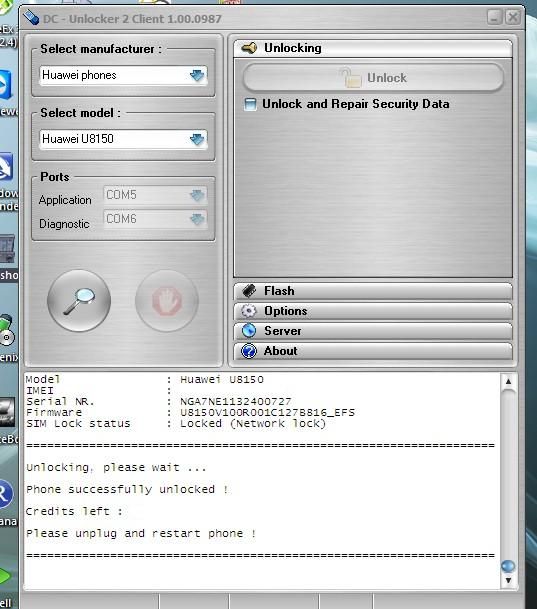Screen dimensions: 537x609
Task: Click the 'Huawei U8150' model value in log
Action: 222,379
